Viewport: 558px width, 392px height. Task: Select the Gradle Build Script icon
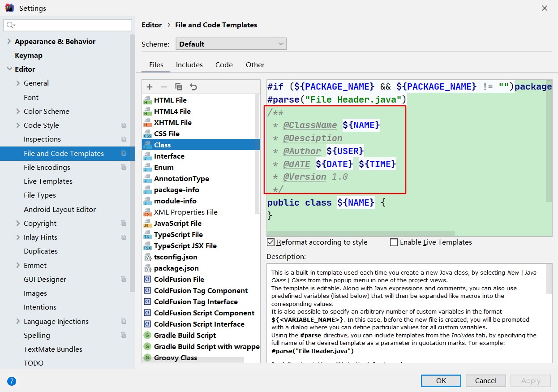(x=147, y=336)
